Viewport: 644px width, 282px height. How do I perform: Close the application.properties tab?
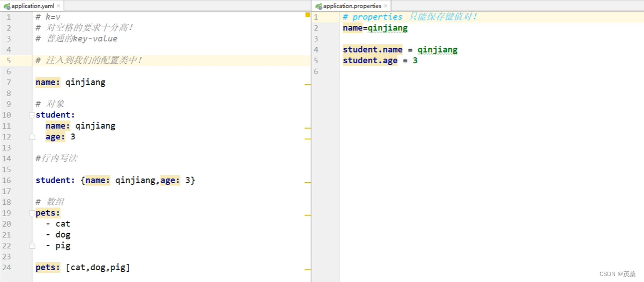coord(386,6)
